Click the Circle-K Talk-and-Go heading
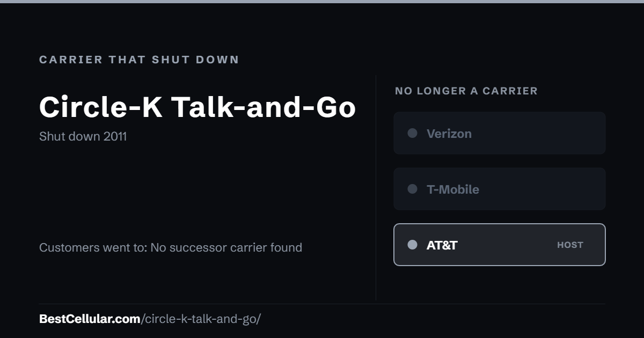Screen dimensions: 644x338 tap(197, 107)
